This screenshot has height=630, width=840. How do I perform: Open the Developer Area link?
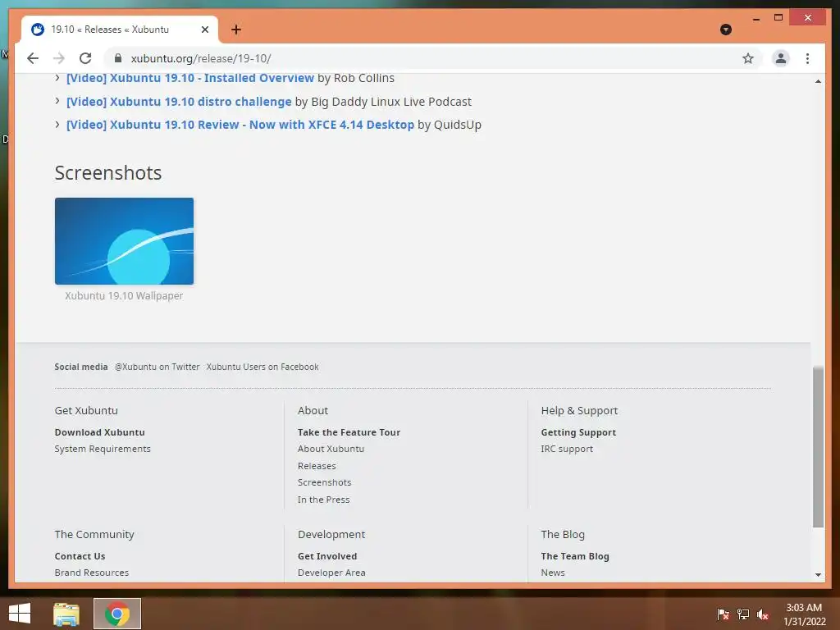pyautogui.click(x=331, y=573)
